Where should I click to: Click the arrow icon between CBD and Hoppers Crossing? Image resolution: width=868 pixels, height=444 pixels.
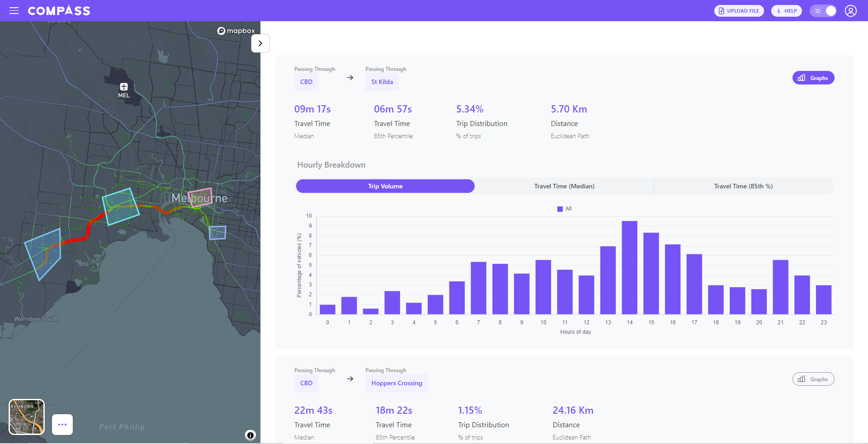(350, 379)
